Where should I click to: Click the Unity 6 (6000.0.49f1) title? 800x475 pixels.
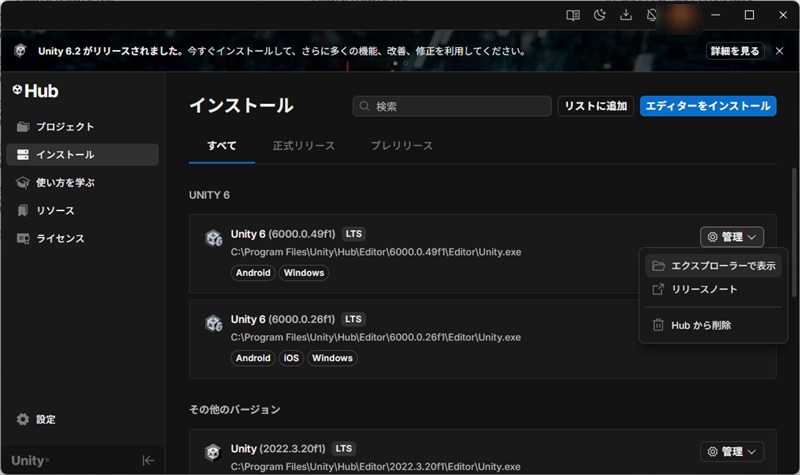(283, 234)
